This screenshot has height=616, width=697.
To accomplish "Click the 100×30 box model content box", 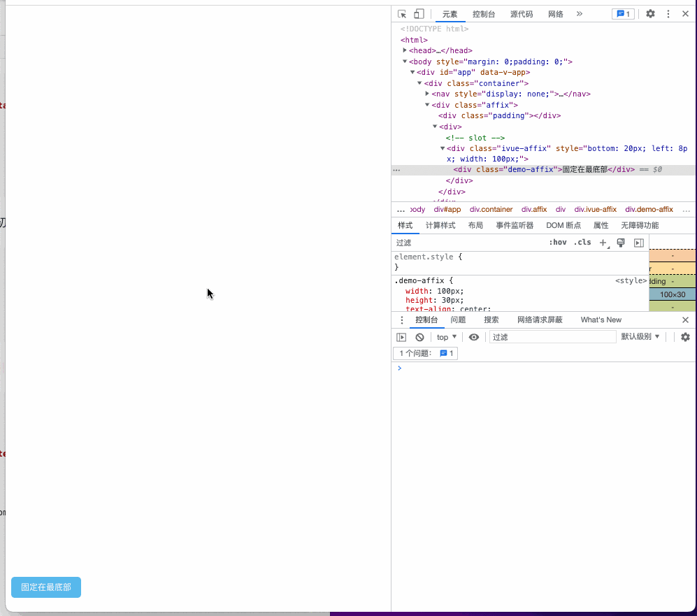I will (672, 294).
